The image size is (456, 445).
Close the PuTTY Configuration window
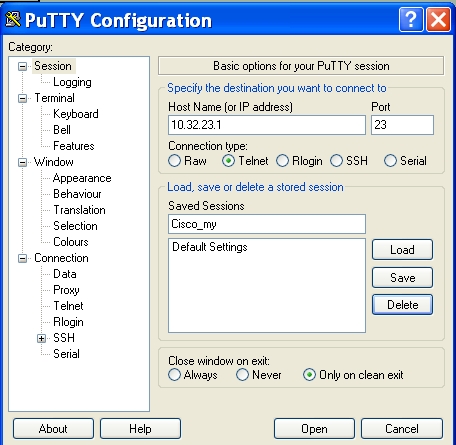tap(438, 20)
